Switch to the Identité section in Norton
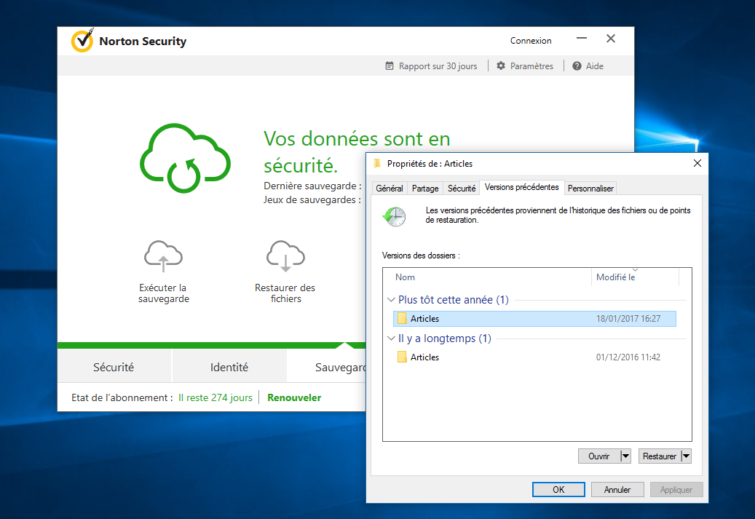 pyautogui.click(x=229, y=367)
